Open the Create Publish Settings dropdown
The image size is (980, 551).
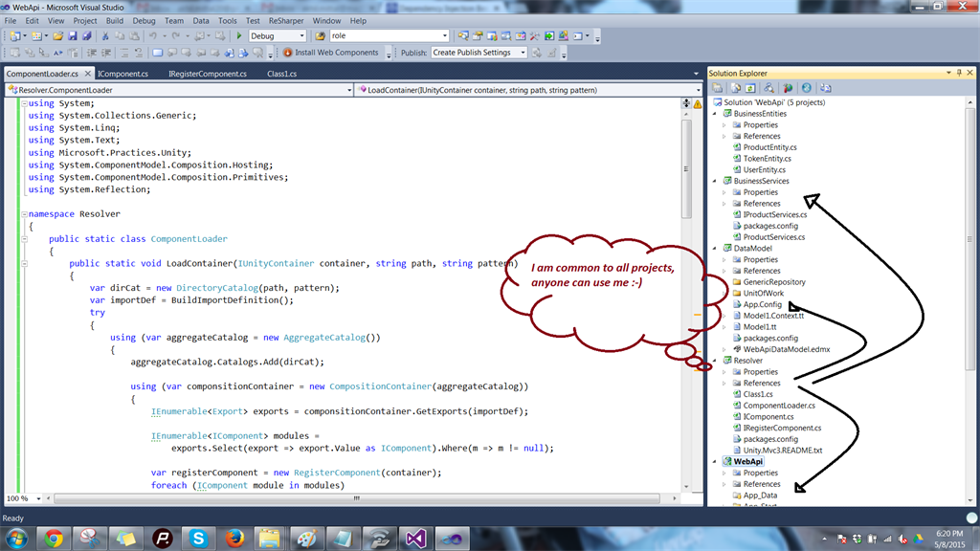click(x=523, y=53)
